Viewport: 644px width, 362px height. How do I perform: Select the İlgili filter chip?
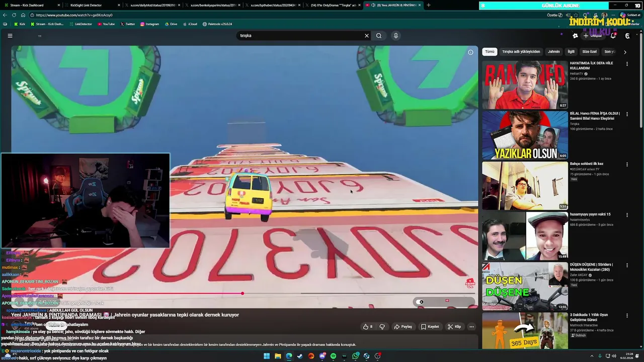[571, 52]
